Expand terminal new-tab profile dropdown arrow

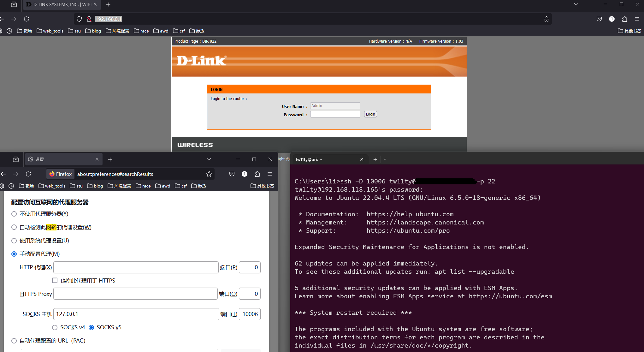pos(385,159)
